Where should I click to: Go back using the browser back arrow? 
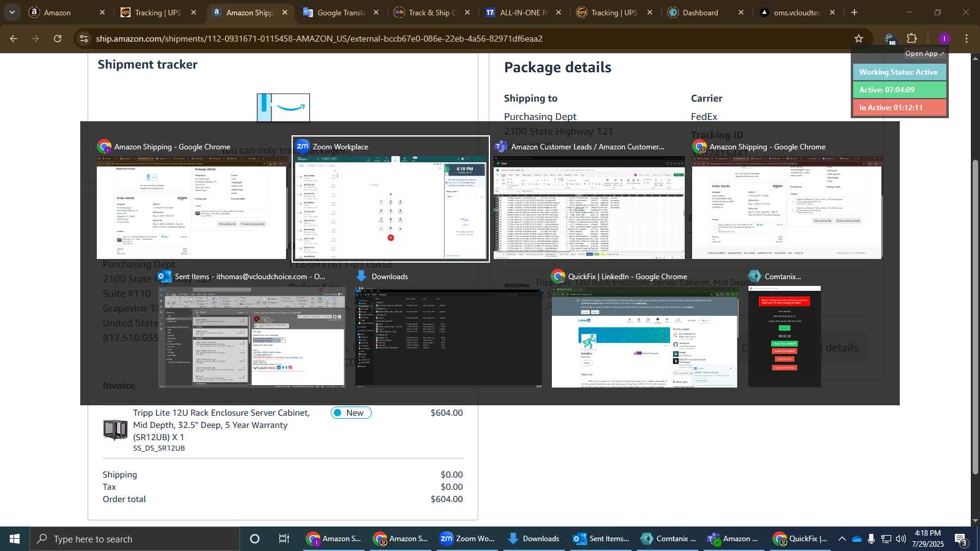pyautogui.click(x=13, y=39)
